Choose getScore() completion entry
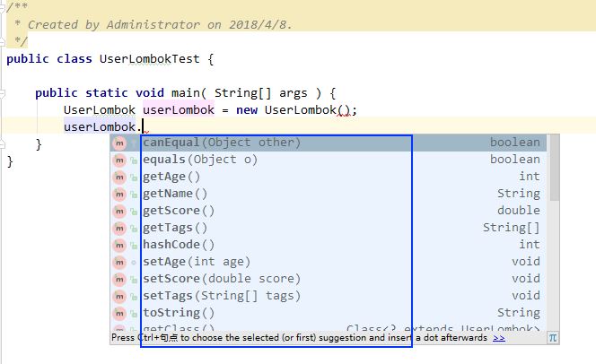 (329, 211)
